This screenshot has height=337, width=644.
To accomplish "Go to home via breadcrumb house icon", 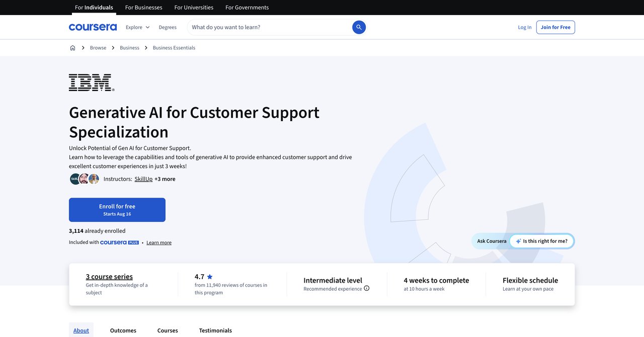I will click(x=72, y=48).
